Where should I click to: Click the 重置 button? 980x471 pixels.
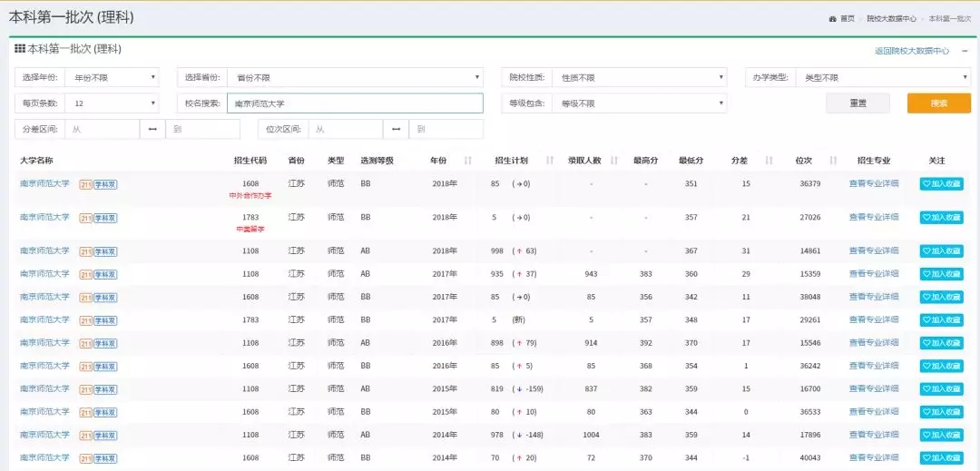pyautogui.click(x=857, y=103)
